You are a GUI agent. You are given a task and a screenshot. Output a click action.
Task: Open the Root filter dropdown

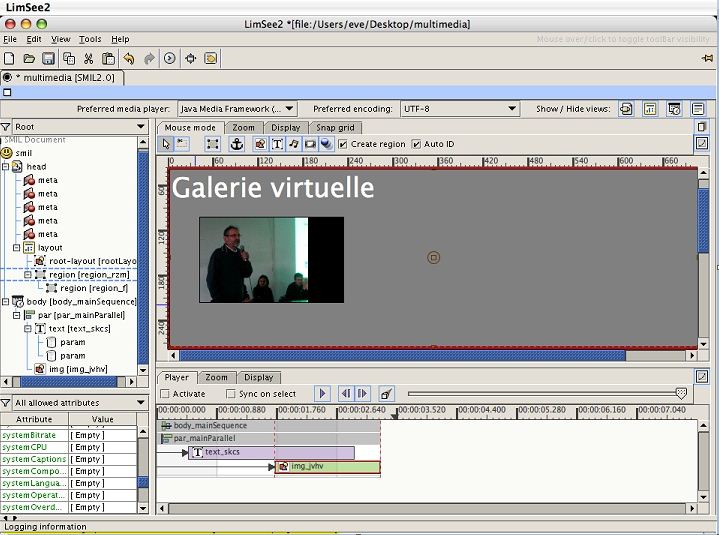[x=80, y=127]
